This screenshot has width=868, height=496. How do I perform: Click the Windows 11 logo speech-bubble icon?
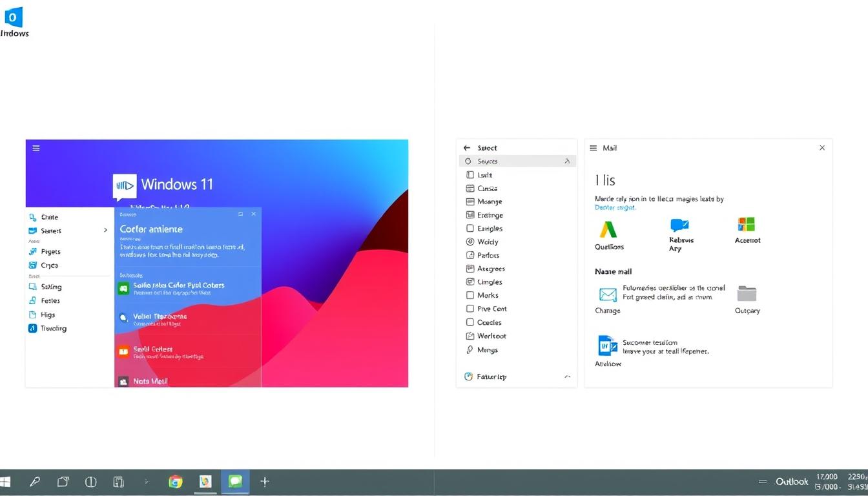[125, 187]
